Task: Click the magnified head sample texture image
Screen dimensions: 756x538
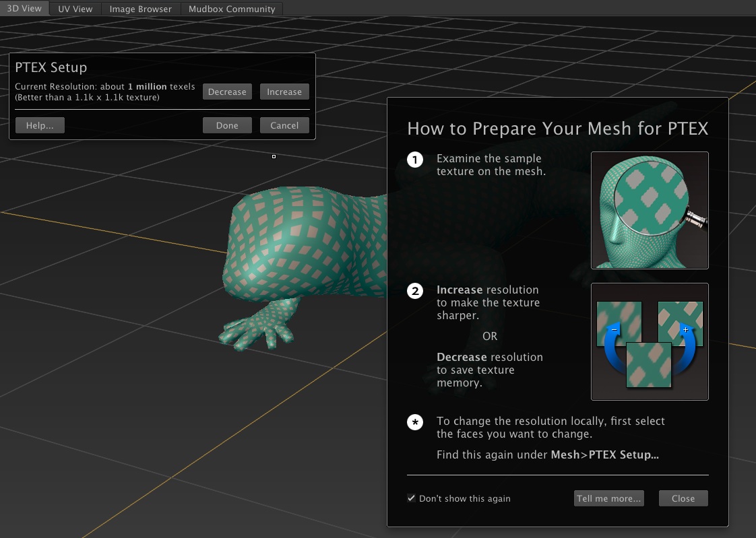Action: point(650,210)
